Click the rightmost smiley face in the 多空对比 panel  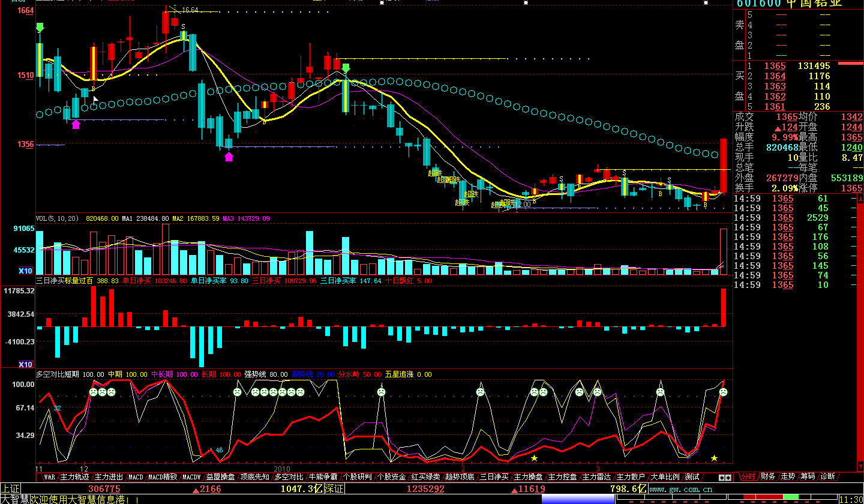723,392
